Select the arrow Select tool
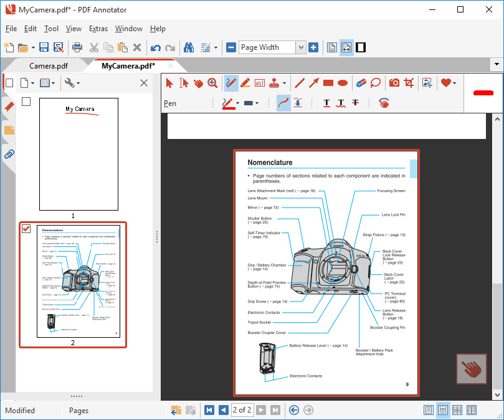This screenshot has height=420, width=504. pyautogui.click(x=169, y=83)
